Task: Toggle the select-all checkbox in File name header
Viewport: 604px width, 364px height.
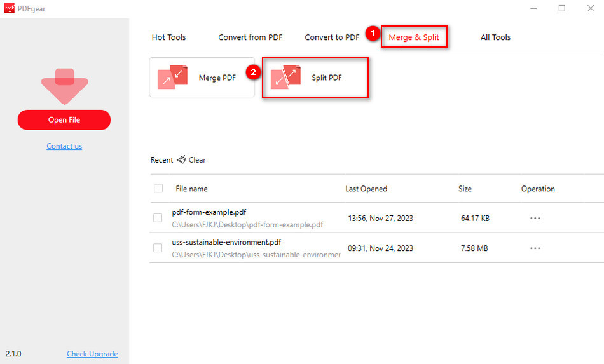Action: 158,188
